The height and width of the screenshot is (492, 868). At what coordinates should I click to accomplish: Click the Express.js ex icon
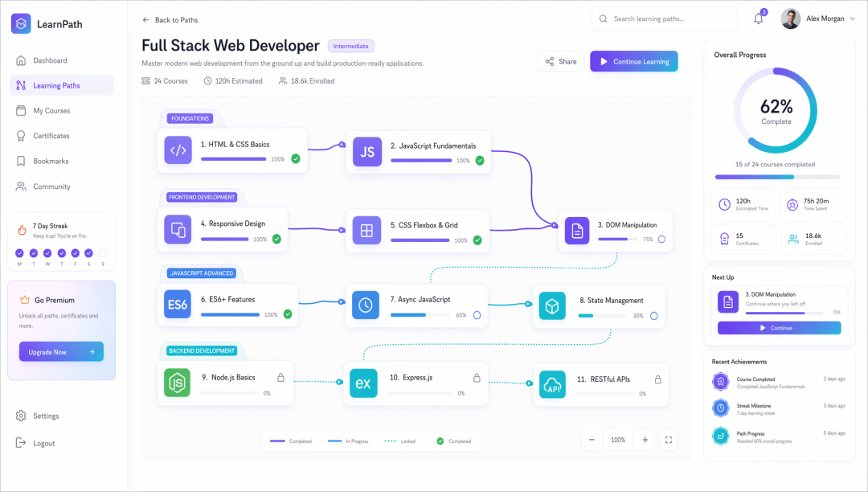point(363,383)
